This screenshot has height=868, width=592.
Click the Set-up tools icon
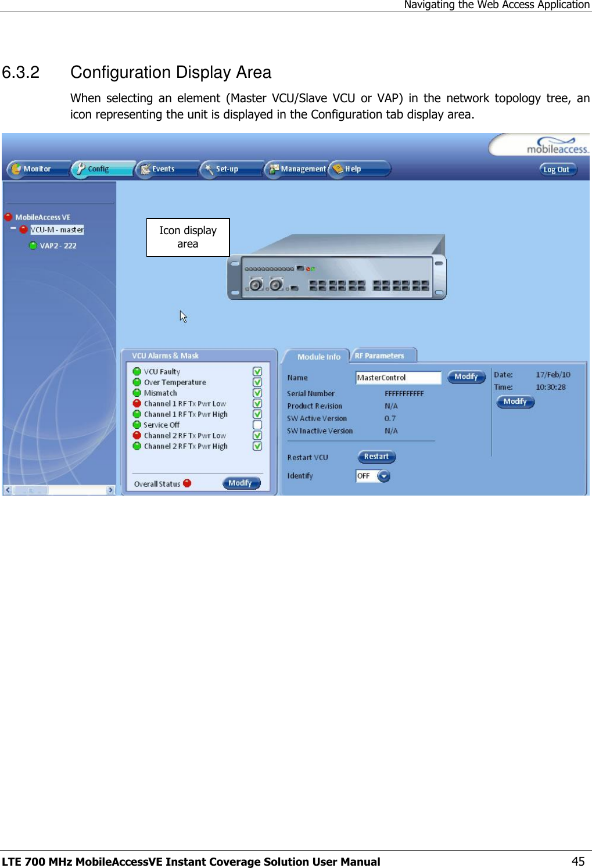[x=209, y=169]
